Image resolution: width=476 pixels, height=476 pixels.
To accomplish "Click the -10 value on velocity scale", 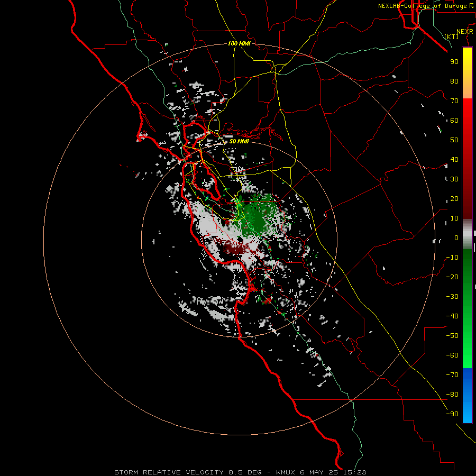I will tap(452, 258).
